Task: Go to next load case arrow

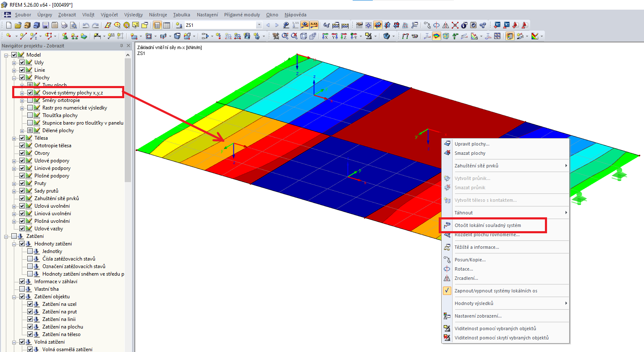Action: (x=277, y=25)
